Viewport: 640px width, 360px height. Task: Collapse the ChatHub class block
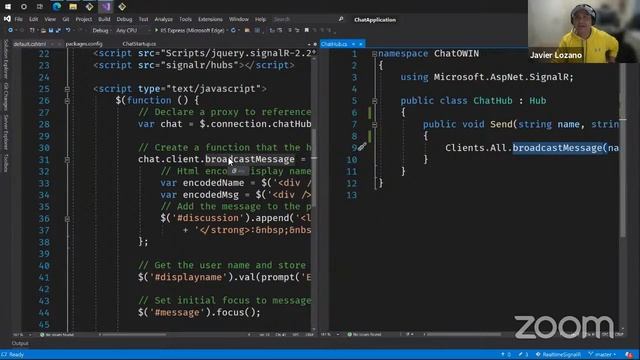point(374,101)
